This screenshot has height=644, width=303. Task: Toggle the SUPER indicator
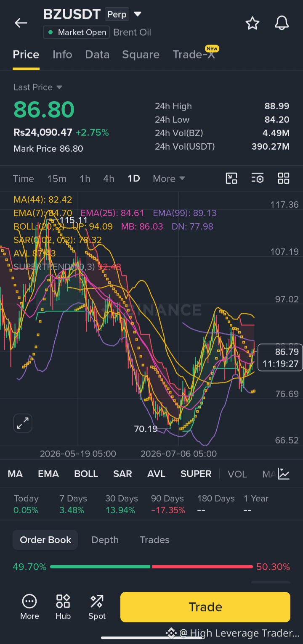tap(196, 474)
